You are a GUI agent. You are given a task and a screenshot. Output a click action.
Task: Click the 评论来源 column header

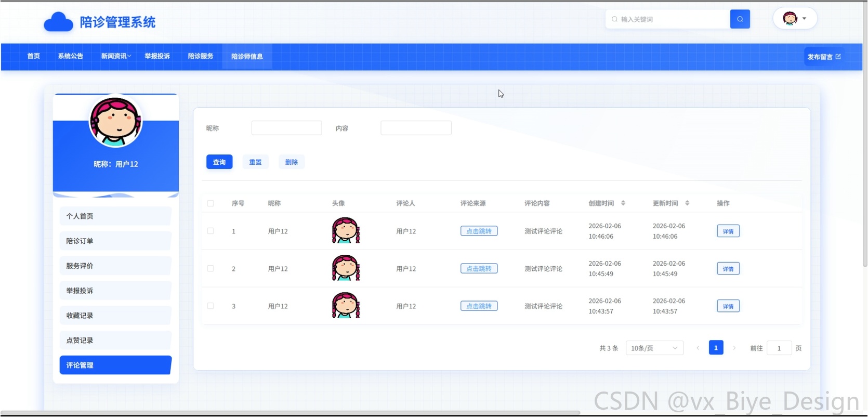pos(473,203)
